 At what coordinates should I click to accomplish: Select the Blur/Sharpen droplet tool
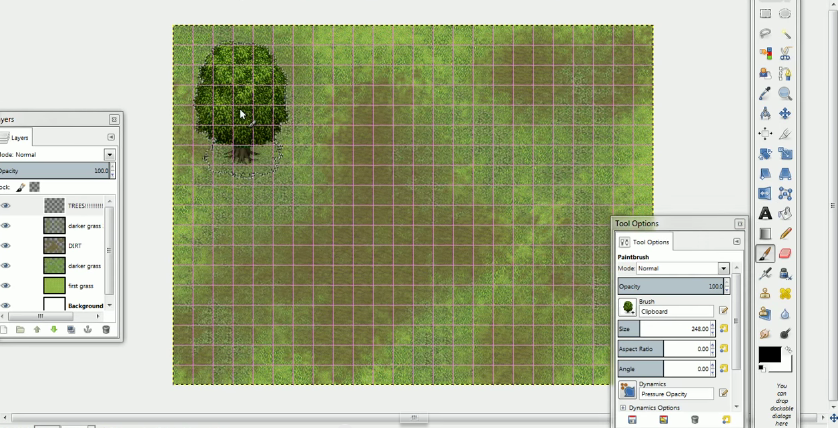(785, 314)
